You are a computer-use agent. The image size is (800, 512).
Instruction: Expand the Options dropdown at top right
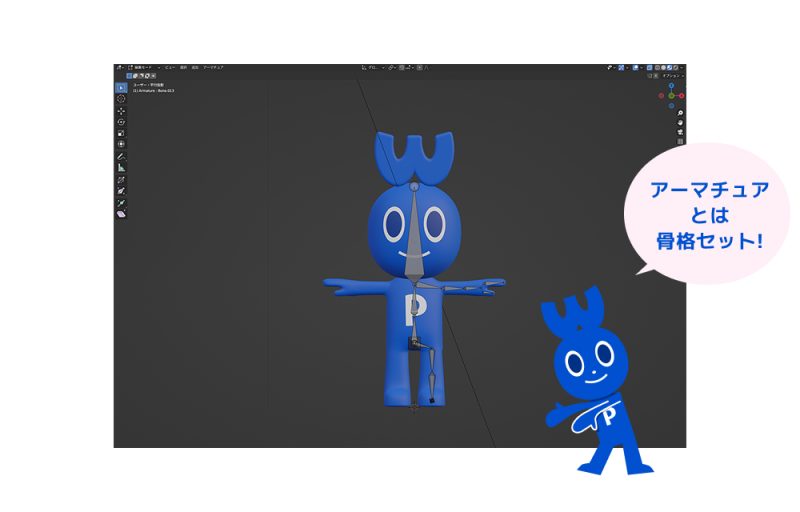(672, 76)
